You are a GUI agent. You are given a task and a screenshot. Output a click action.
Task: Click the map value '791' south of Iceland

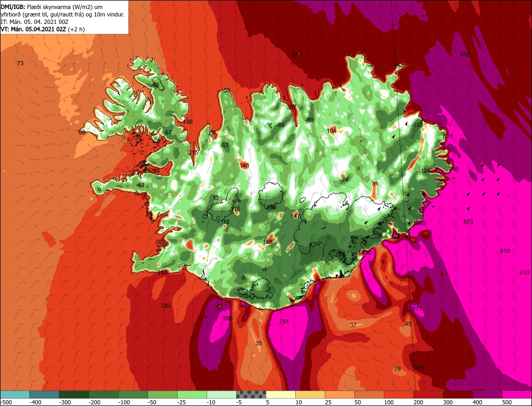point(284,322)
